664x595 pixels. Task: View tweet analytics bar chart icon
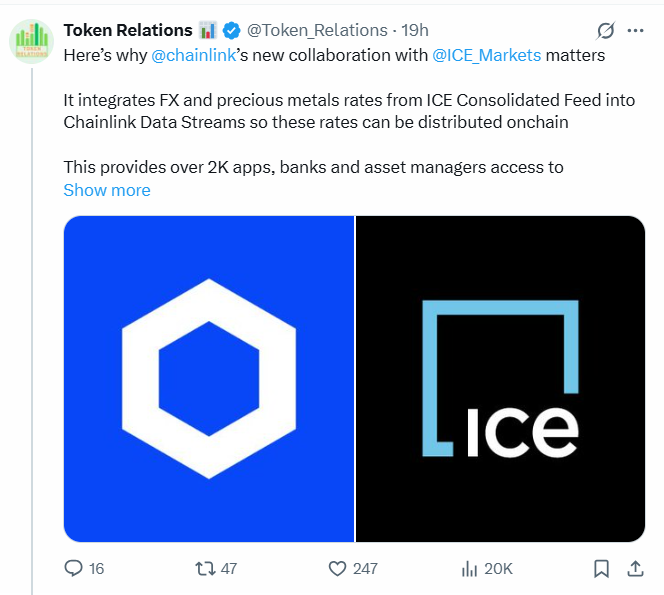469,568
